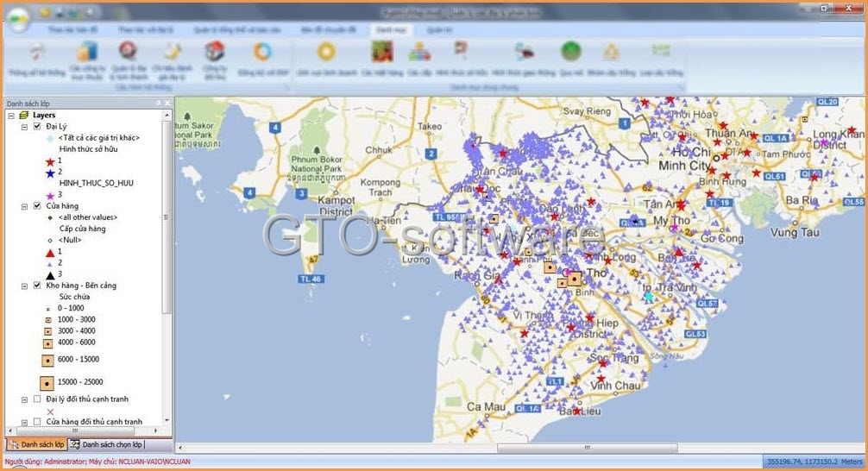Click the coordinates readout in status bar
This screenshot has height=471, width=868.
coord(814,461)
